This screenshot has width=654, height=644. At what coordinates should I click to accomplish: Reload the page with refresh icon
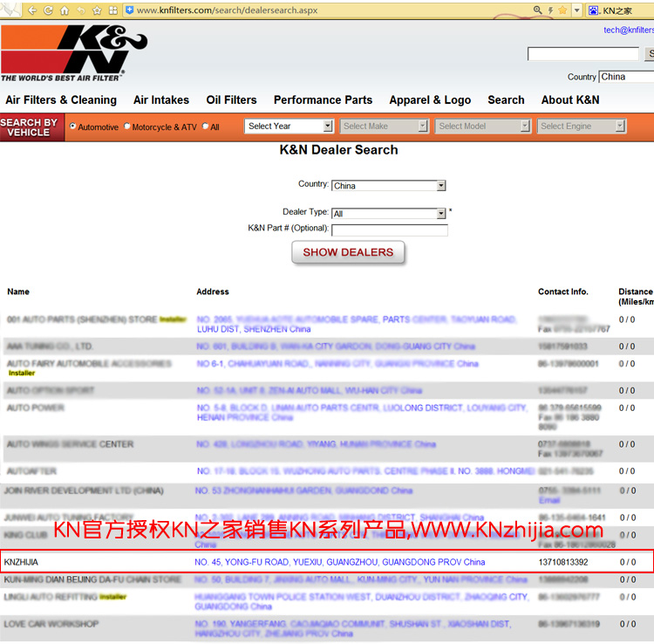[48, 10]
